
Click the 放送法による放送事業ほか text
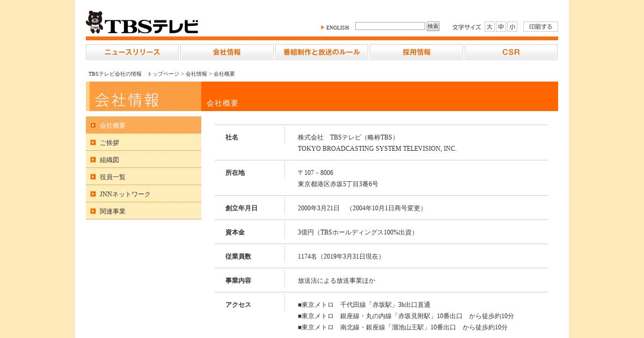pyautogui.click(x=336, y=281)
